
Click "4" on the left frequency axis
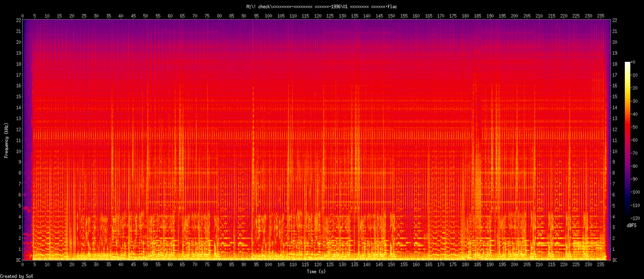point(19,216)
